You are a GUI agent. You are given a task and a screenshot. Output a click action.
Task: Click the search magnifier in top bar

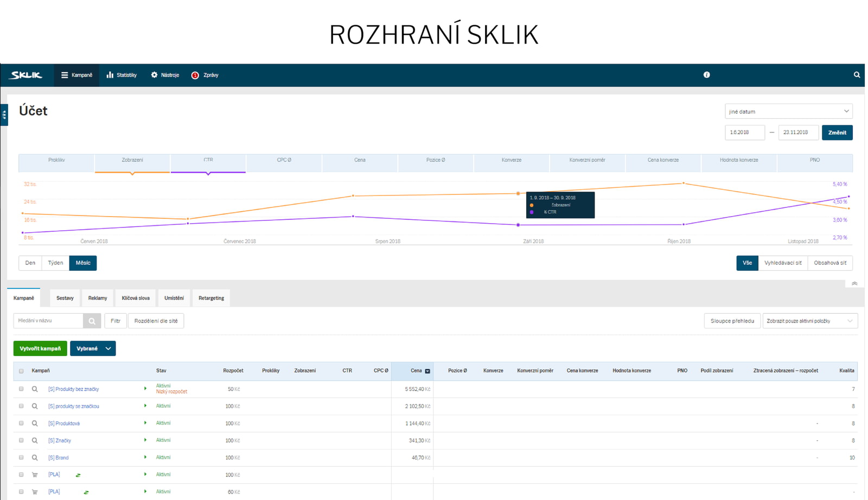click(x=857, y=75)
